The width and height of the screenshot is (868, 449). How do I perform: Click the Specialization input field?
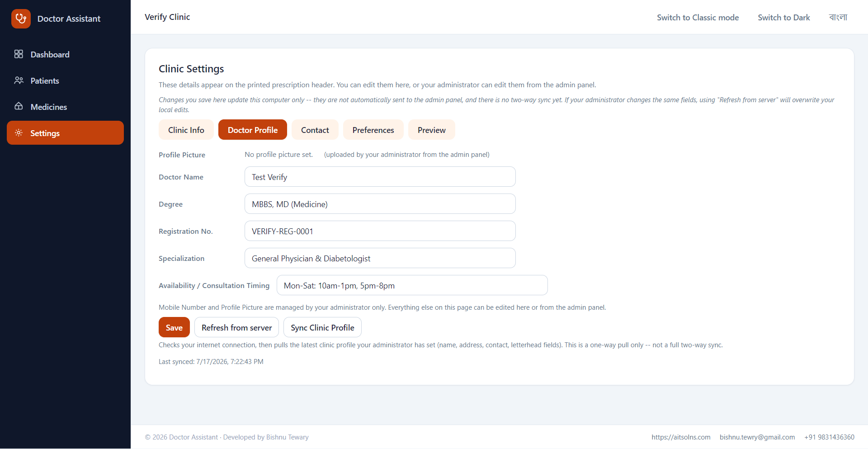tap(380, 258)
